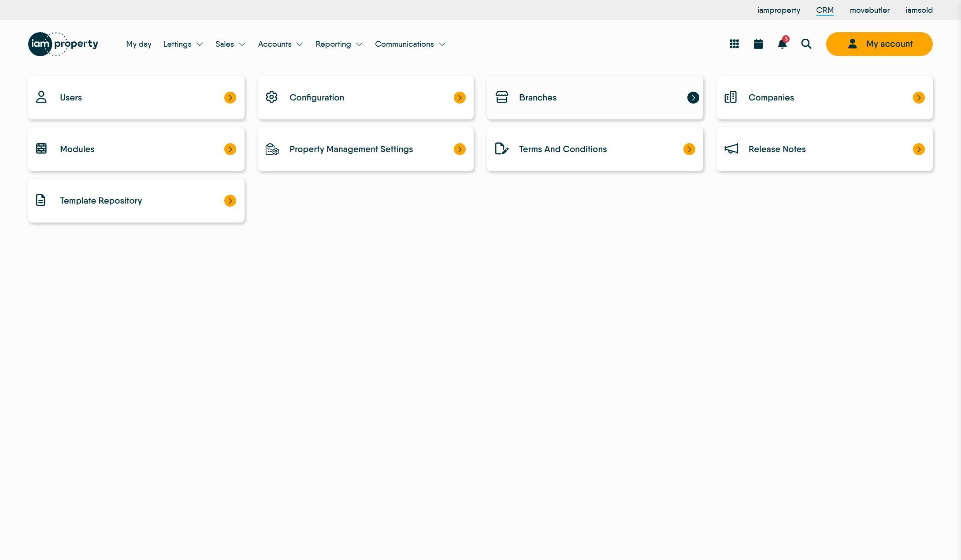Expand the Reporting dropdown menu
The height and width of the screenshot is (560, 961).
pos(338,44)
